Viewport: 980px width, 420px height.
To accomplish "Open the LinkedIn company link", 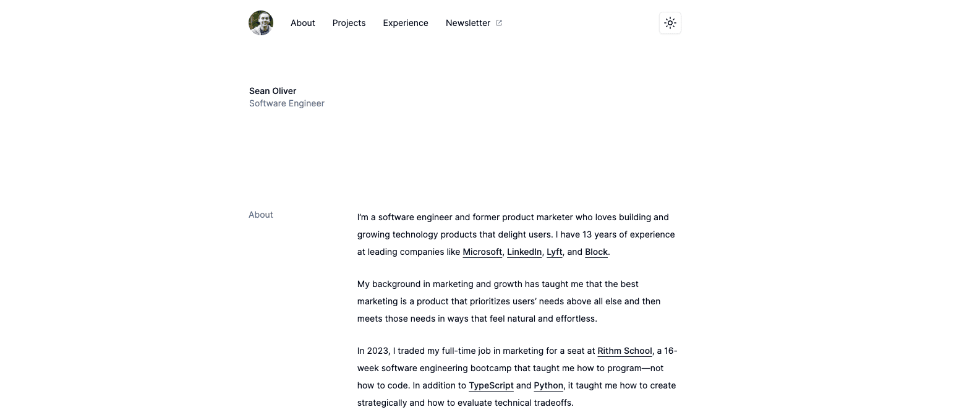I will click(524, 252).
